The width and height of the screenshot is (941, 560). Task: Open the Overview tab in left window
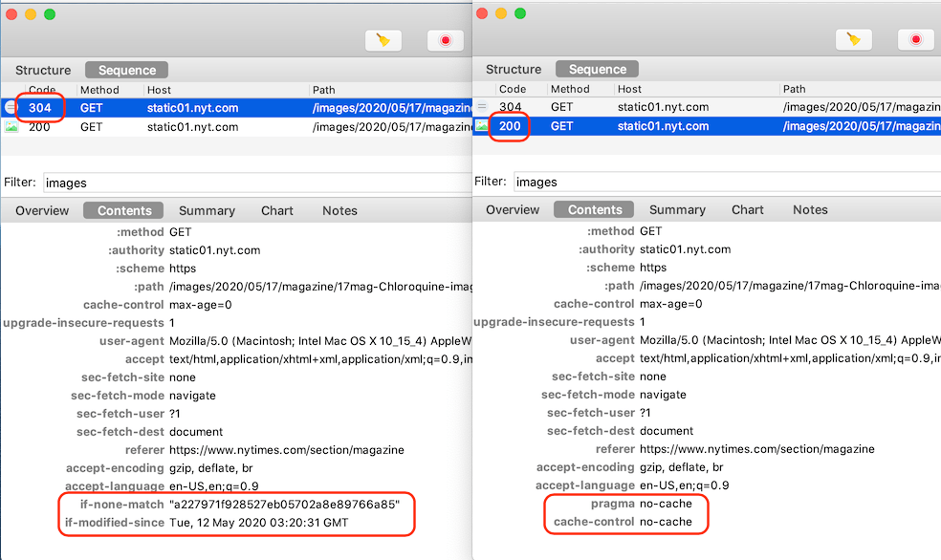click(x=42, y=210)
